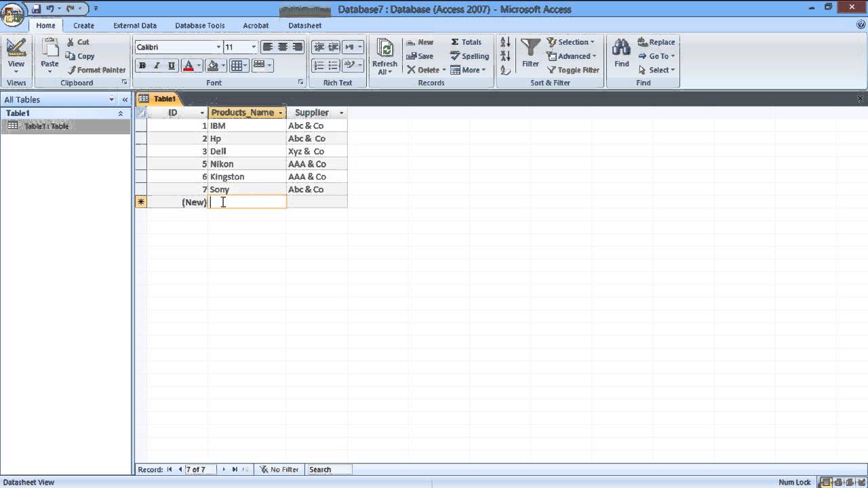Switch to the Datasheet ribbon tab

305,25
